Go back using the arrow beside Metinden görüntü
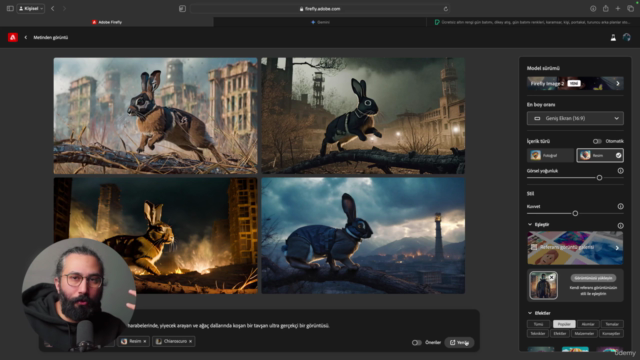 (26, 38)
